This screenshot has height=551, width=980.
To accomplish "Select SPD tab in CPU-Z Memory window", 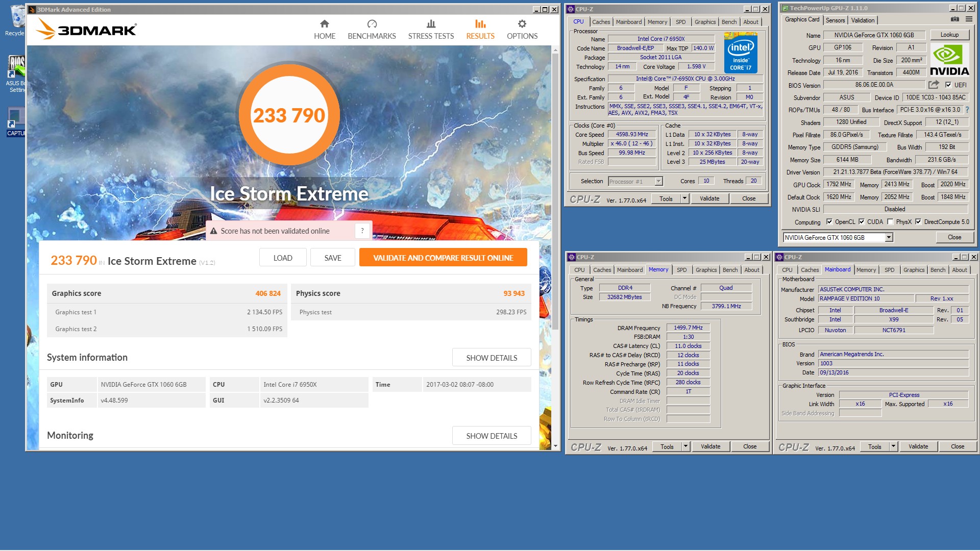I will pyautogui.click(x=681, y=270).
